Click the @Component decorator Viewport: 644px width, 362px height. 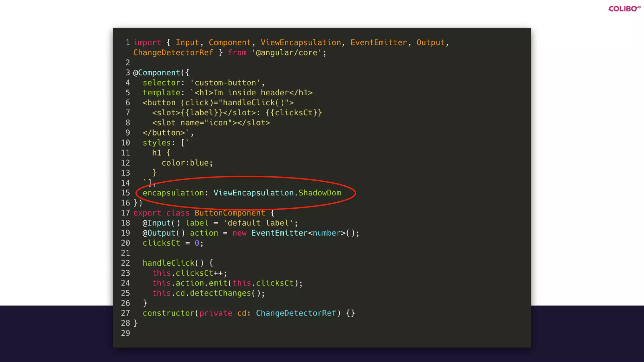coord(157,73)
